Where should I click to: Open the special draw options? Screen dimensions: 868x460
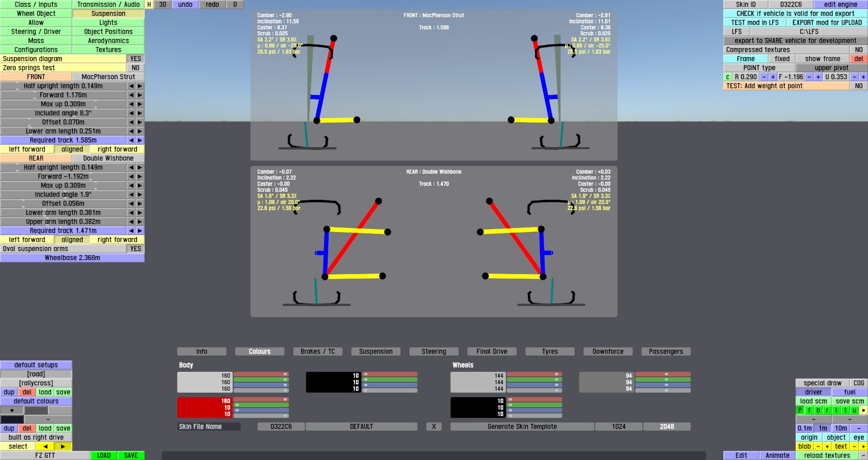point(823,383)
